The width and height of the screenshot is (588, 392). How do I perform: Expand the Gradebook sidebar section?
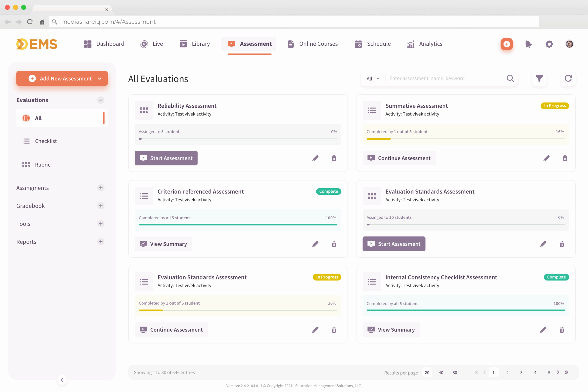[101, 206]
